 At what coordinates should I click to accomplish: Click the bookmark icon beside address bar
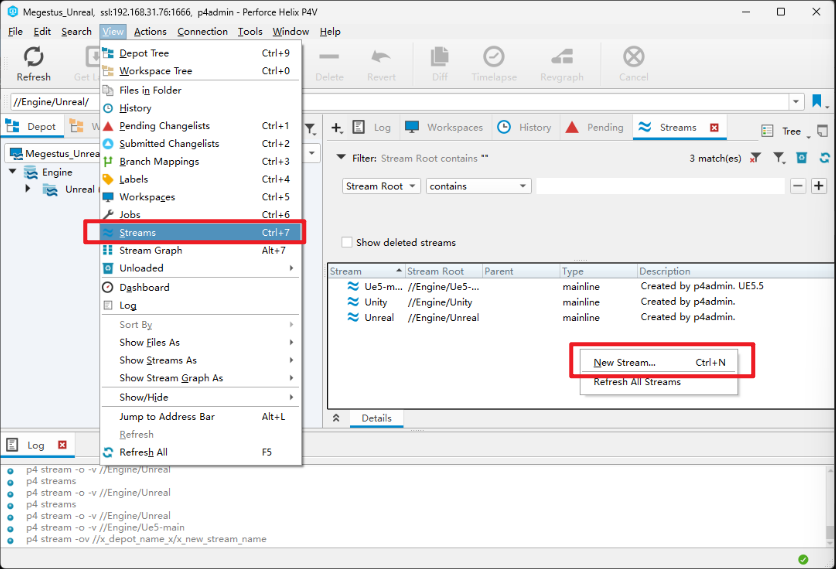coord(817,101)
